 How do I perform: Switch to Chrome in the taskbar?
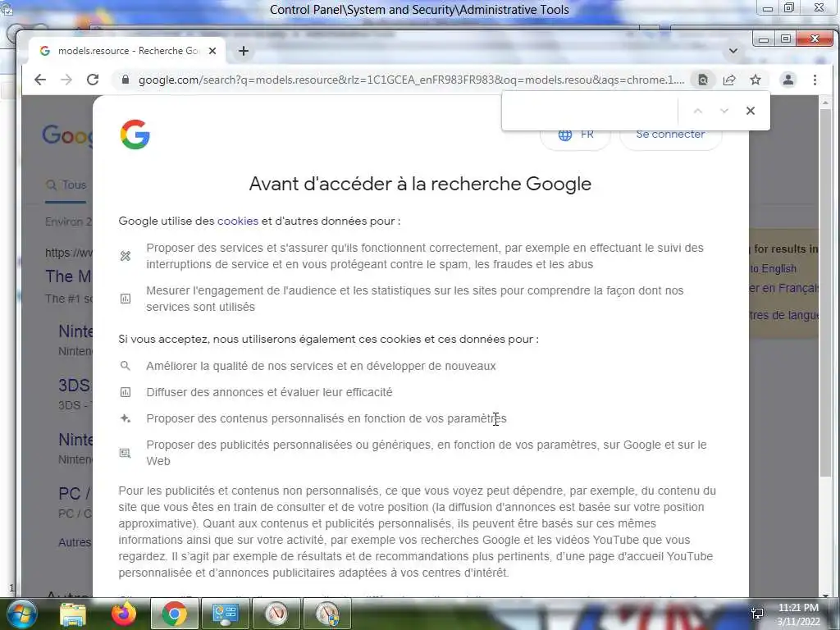click(175, 614)
